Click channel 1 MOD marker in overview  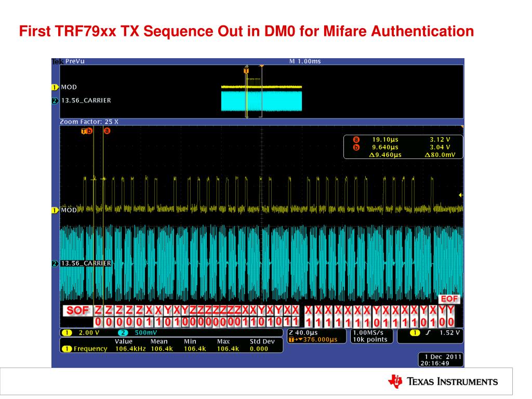[55, 87]
